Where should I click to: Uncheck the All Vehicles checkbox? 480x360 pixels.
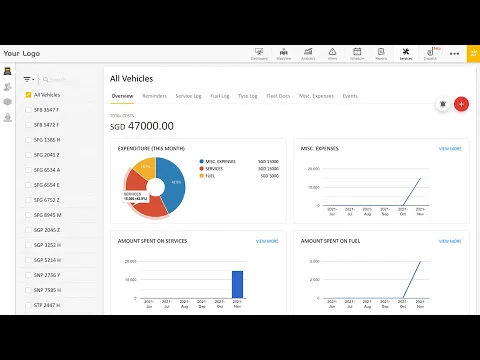pos(28,95)
